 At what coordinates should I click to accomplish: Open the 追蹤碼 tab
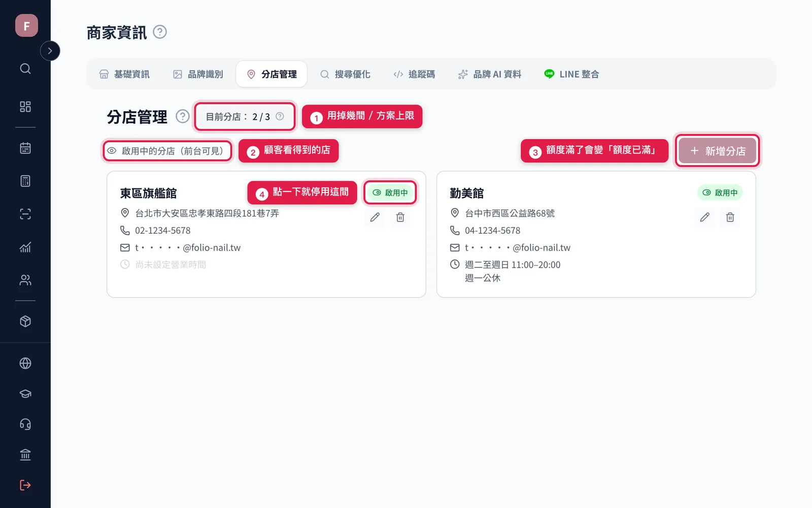pyautogui.click(x=414, y=74)
